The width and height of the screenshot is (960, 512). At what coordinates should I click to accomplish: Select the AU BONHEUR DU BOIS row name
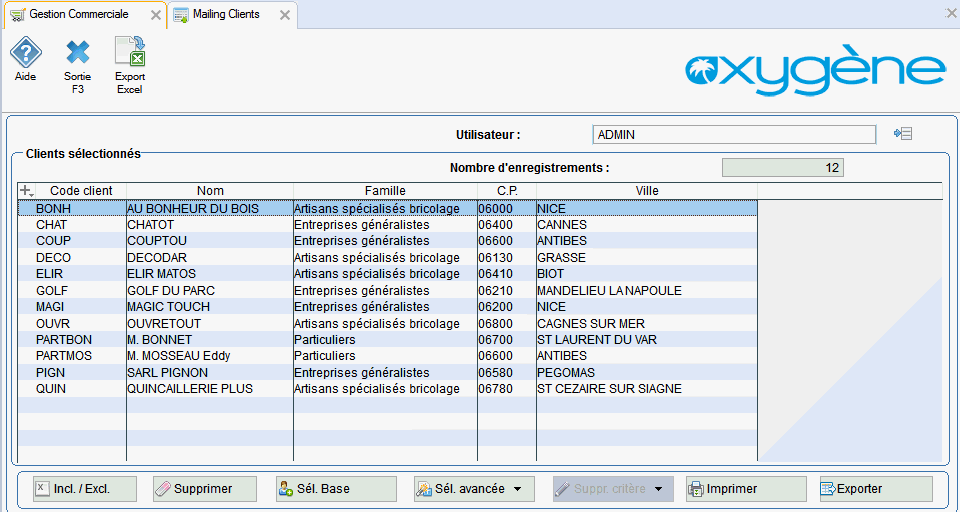pyautogui.click(x=210, y=209)
